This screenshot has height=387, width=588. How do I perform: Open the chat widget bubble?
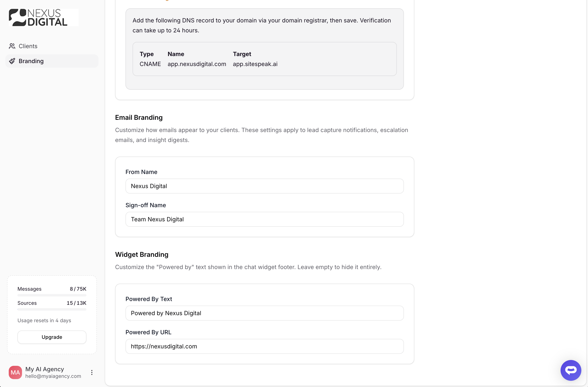coord(571,370)
